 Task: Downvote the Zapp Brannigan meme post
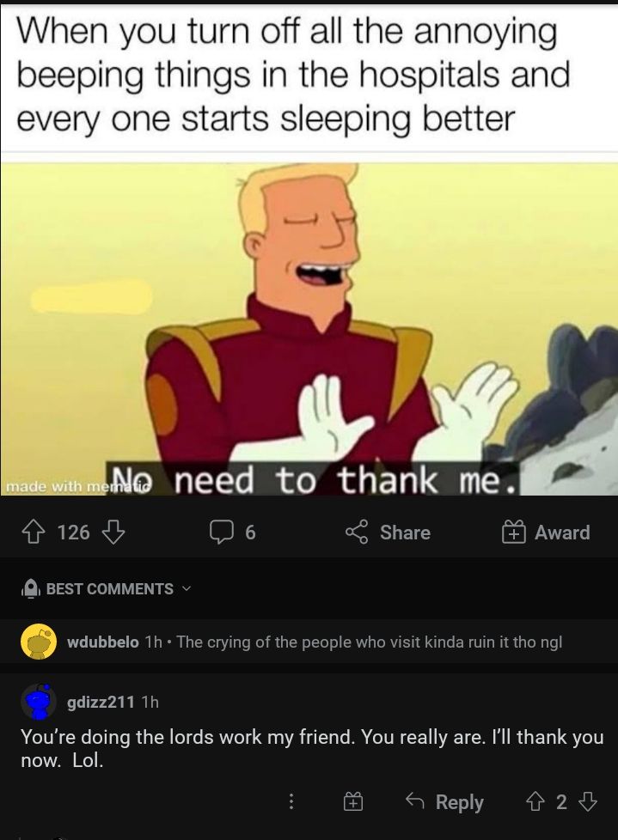click(x=113, y=532)
